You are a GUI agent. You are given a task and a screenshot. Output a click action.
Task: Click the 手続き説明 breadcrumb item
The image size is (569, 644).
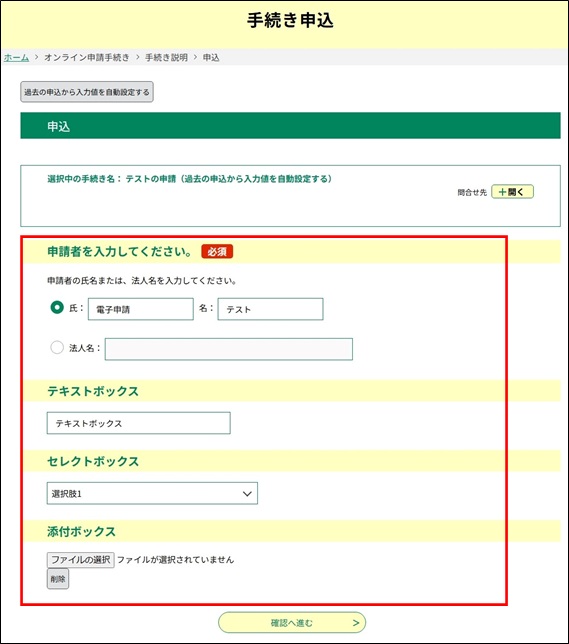point(166,58)
